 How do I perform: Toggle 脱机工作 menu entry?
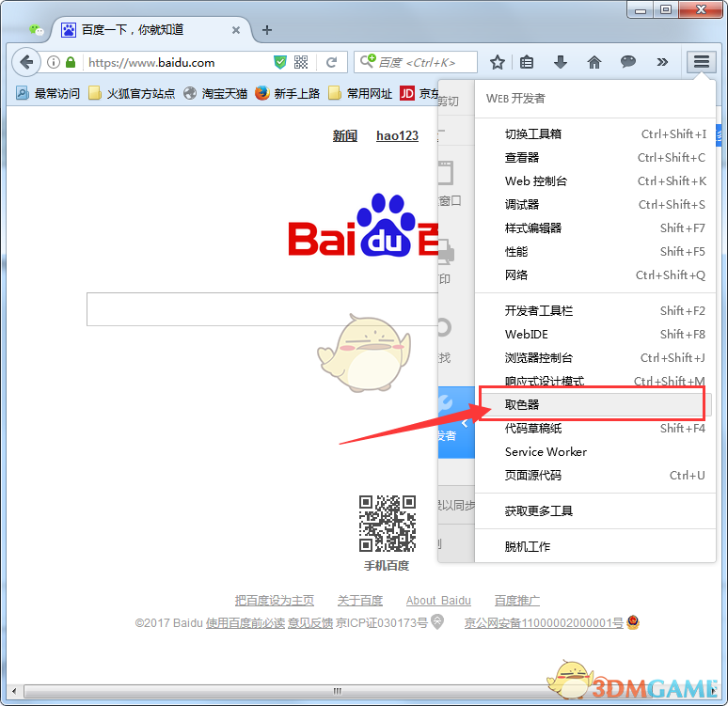(594, 547)
